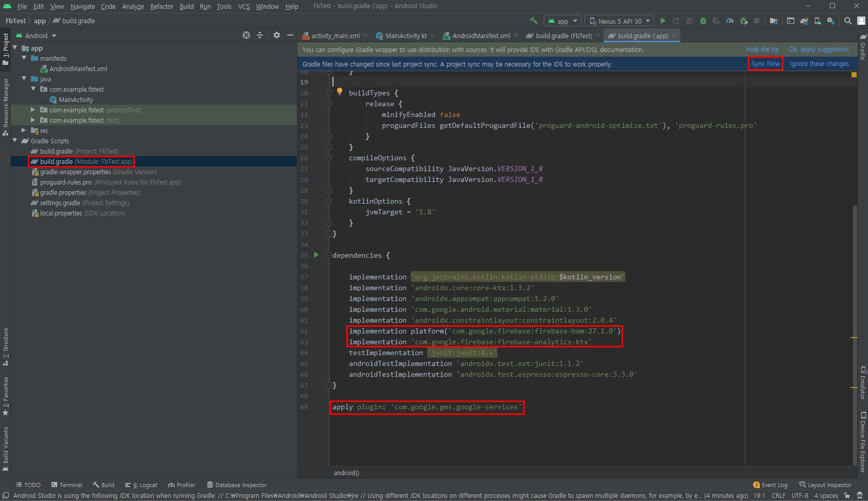Open the Refactor menu
The width and height of the screenshot is (868, 501).
(x=161, y=6)
